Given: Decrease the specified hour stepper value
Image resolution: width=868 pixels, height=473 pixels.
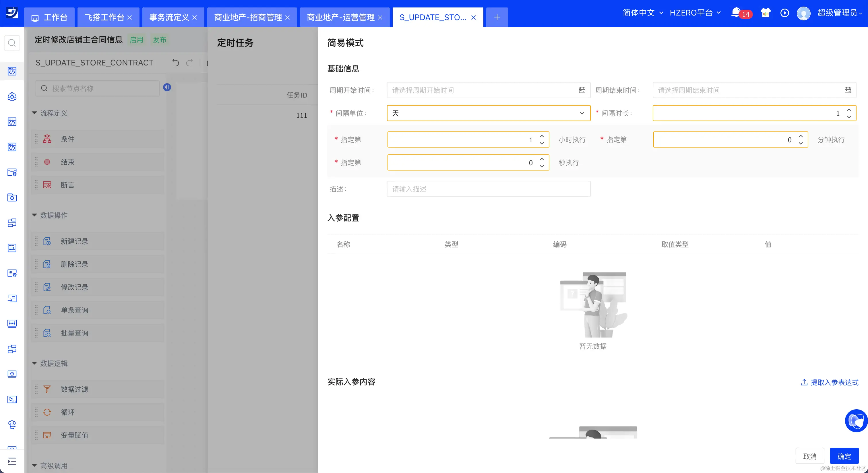Looking at the screenshot, I should (x=542, y=144).
